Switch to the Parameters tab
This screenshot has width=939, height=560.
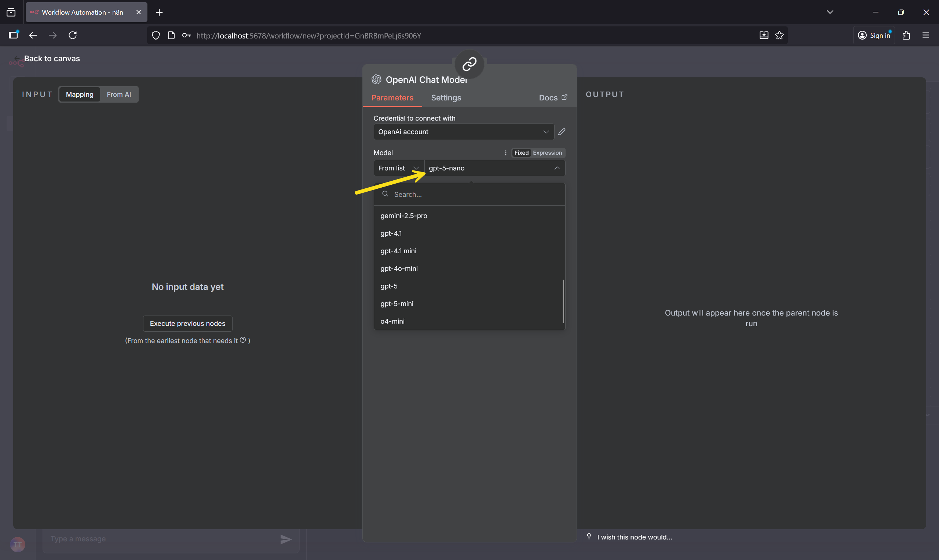click(x=392, y=98)
